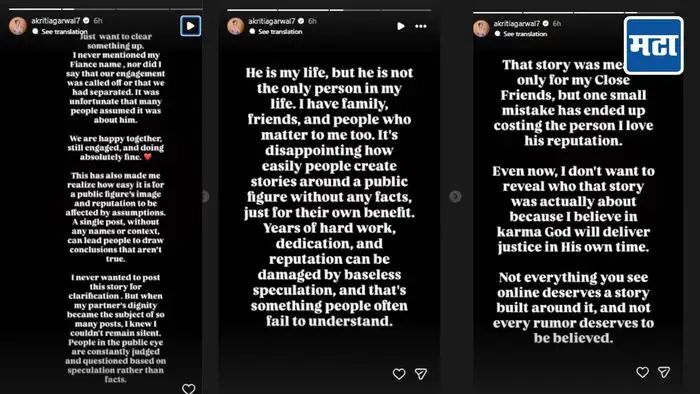Open akritiagarwal7 profile picture on left story
700x394 pixels.
pyautogui.click(x=18, y=26)
